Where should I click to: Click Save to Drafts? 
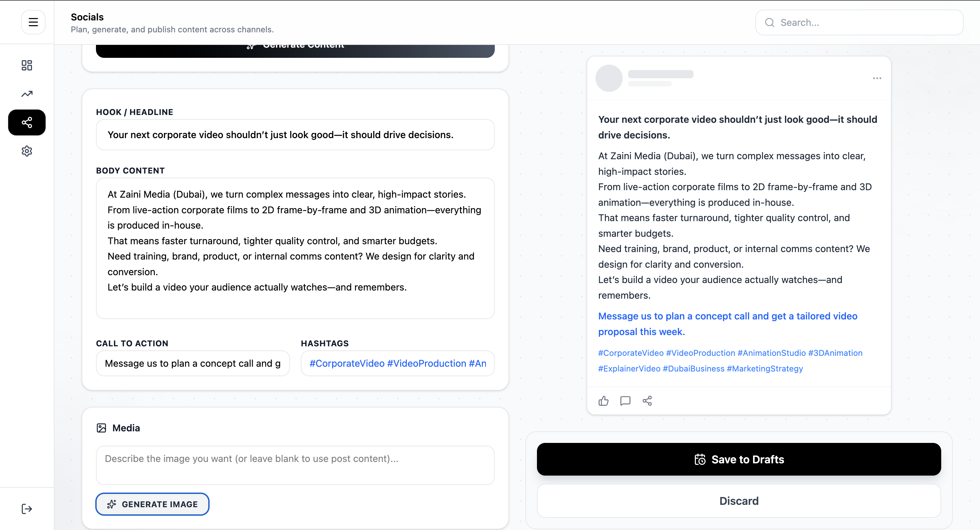pos(738,459)
